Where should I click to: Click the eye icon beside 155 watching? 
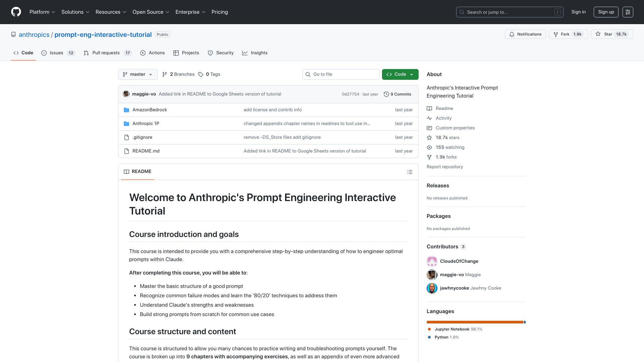point(429,147)
